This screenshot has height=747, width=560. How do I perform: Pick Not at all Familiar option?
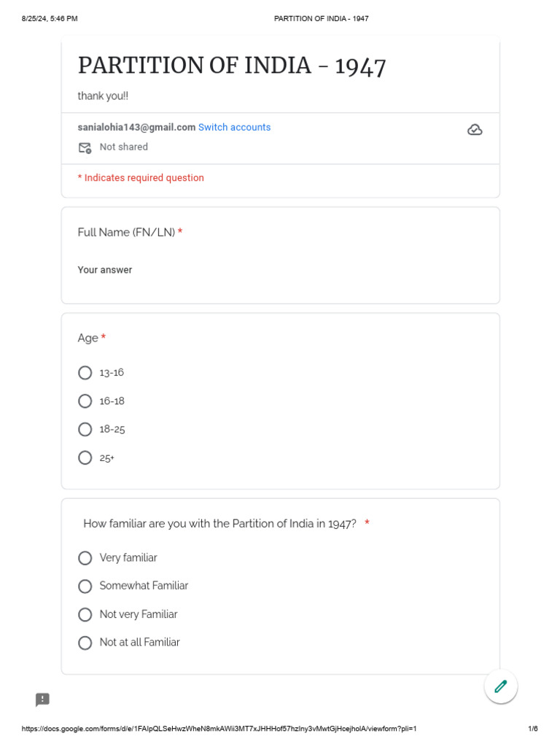coord(85,643)
